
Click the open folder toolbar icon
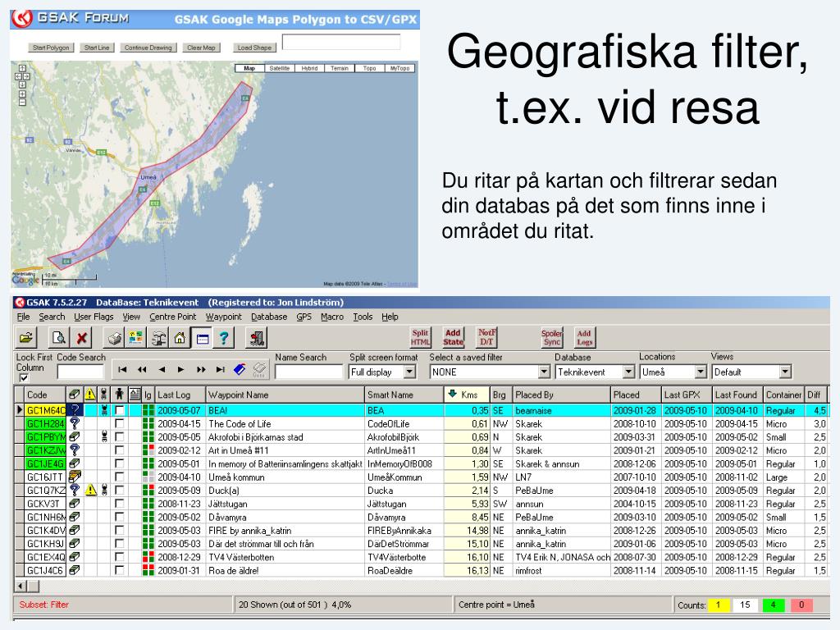tap(26, 338)
